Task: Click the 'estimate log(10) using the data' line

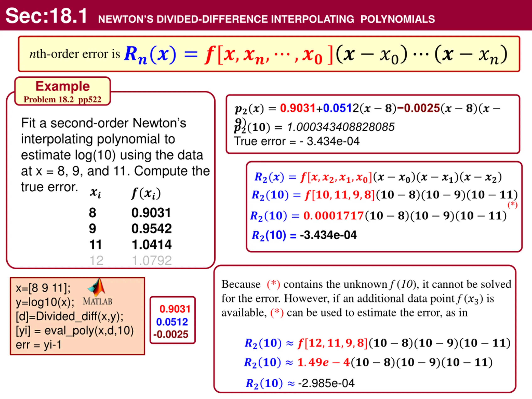Action: pos(112,155)
